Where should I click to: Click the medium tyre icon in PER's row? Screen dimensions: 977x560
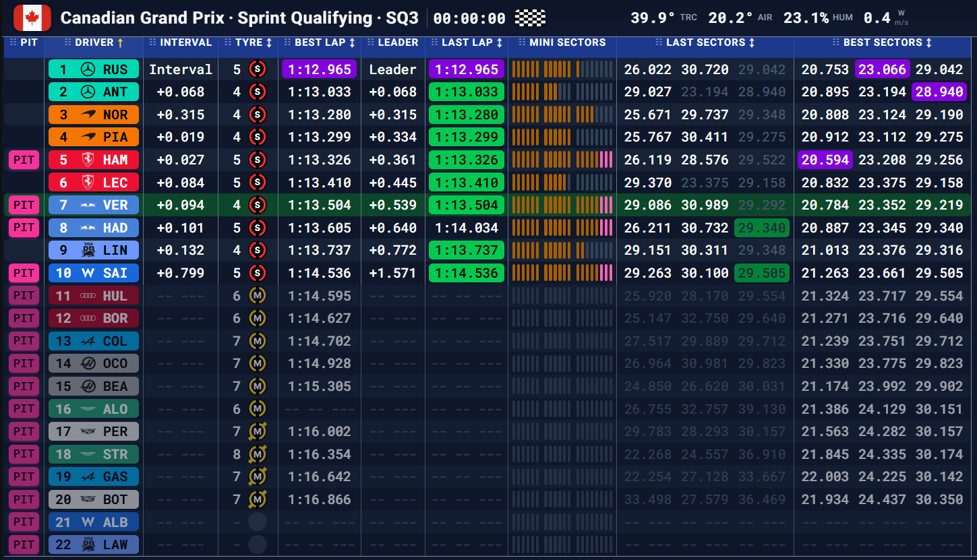[257, 431]
